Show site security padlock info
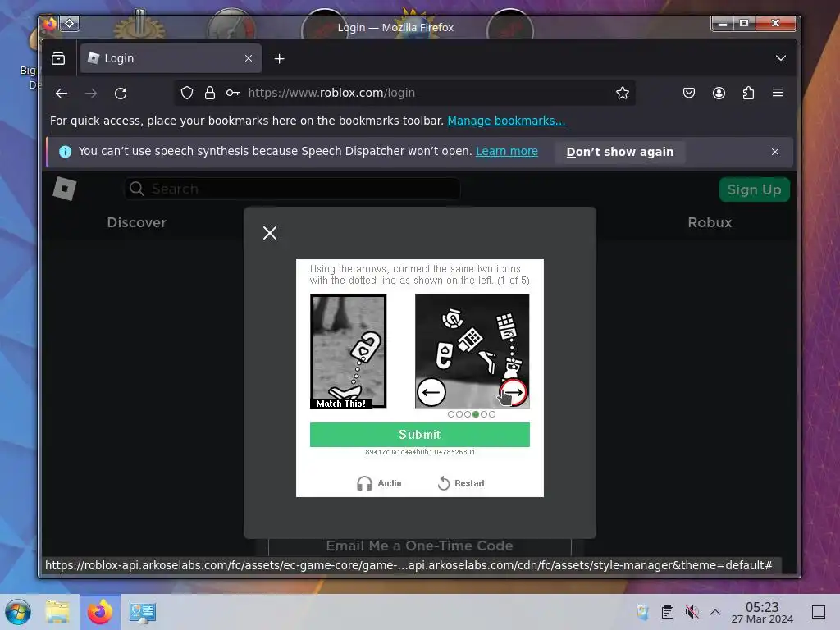Image resolution: width=840 pixels, height=630 pixels. (x=209, y=94)
